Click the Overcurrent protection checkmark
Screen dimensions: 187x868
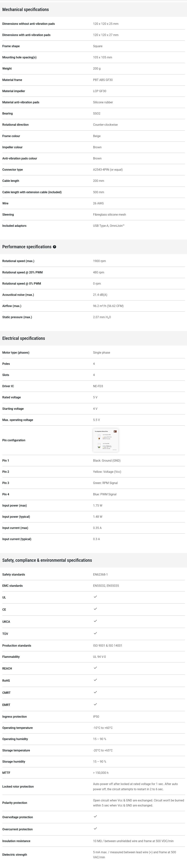click(x=95, y=829)
